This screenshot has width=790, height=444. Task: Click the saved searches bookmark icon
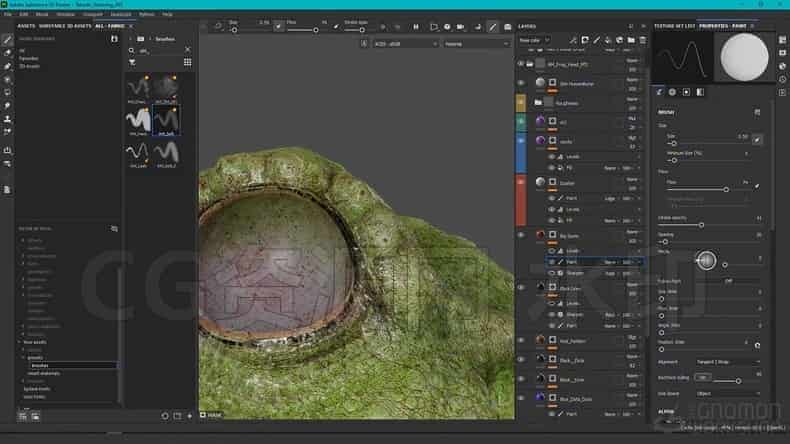(114, 39)
